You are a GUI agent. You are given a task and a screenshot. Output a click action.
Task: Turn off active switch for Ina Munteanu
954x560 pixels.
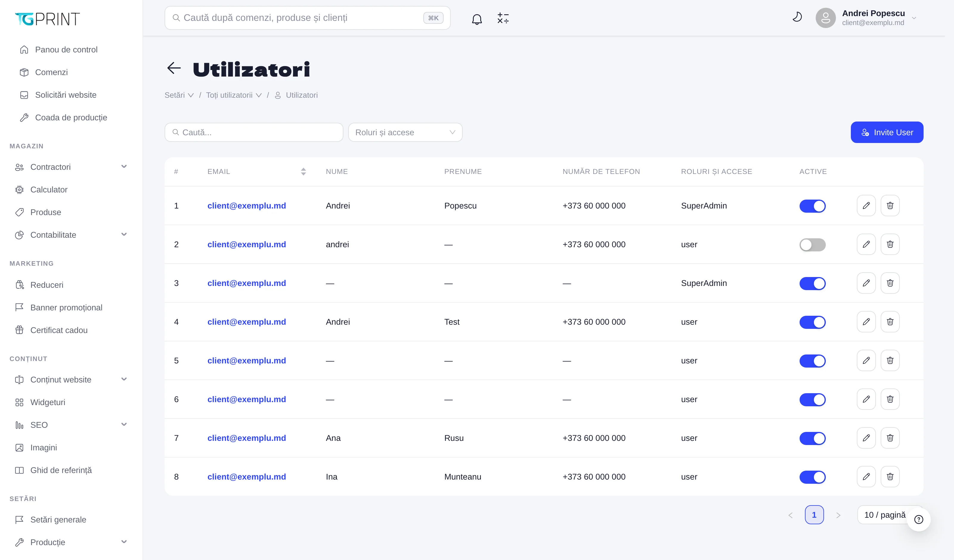pos(812,477)
